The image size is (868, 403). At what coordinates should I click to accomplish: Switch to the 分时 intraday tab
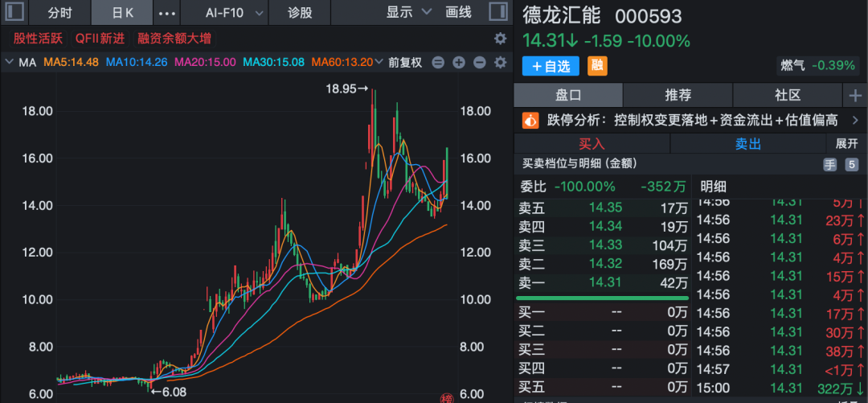[x=59, y=13]
